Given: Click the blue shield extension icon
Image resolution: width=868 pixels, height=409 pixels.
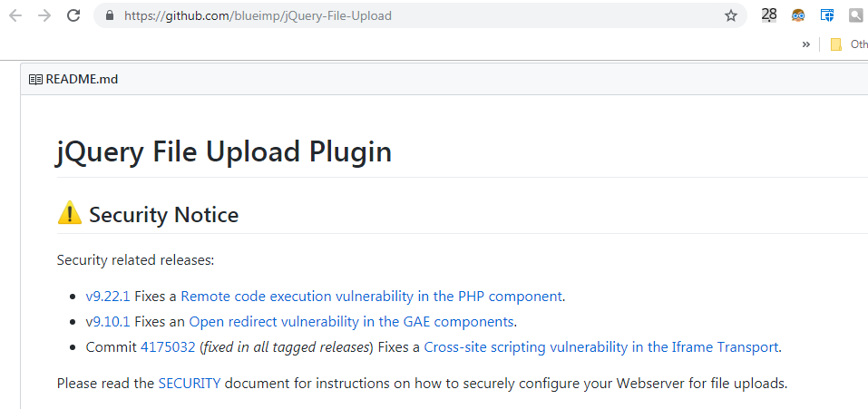Looking at the screenshot, I should point(827,15).
